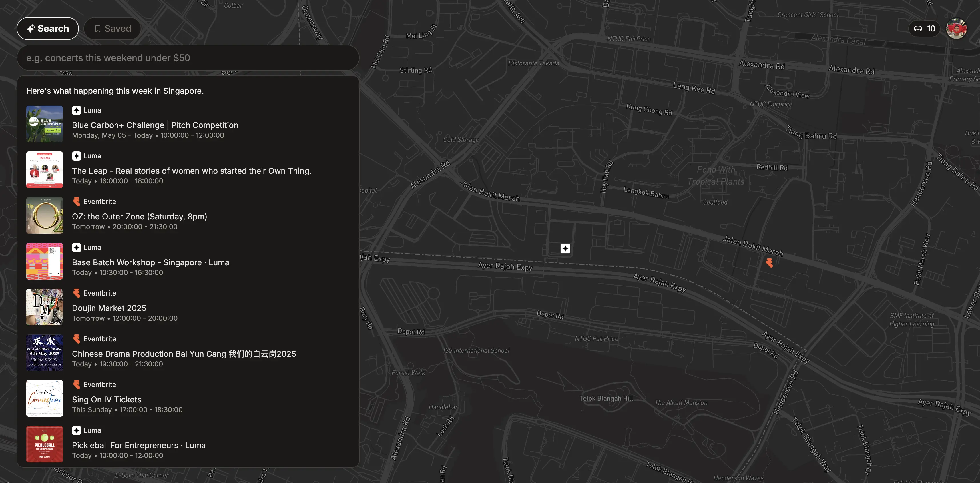Screen dimensions: 980x483
Task: Open the credits counter showing 10
Action: pyautogui.click(x=924, y=29)
